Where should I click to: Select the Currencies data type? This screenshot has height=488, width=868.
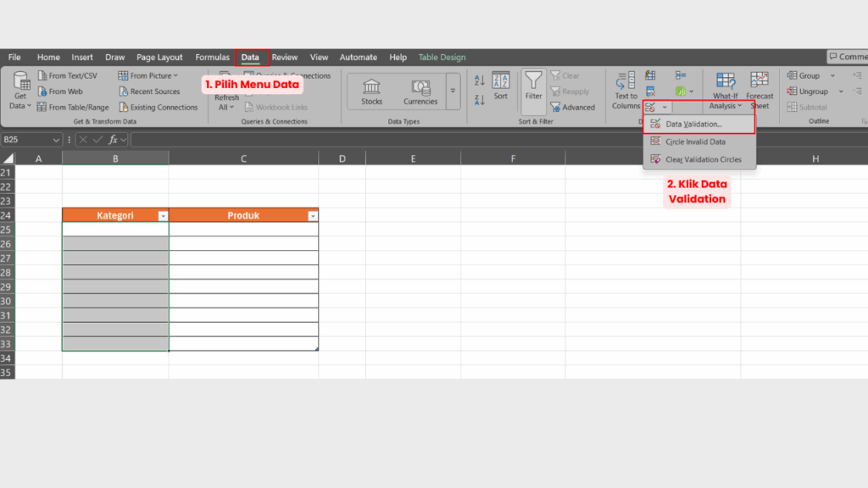(x=420, y=89)
